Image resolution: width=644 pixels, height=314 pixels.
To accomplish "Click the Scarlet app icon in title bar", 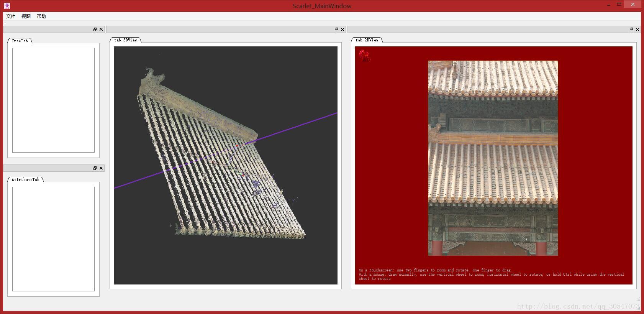I will tap(7, 6).
